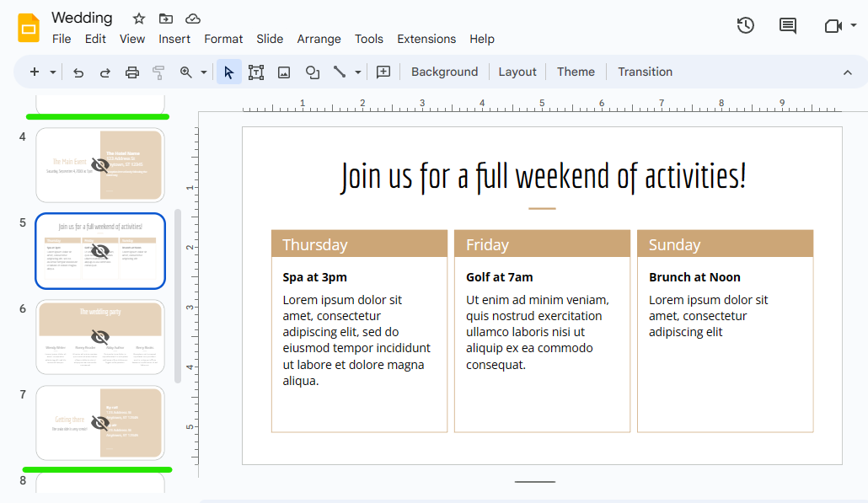868x503 pixels.
Task: Open the View menu
Action: click(x=132, y=40)
